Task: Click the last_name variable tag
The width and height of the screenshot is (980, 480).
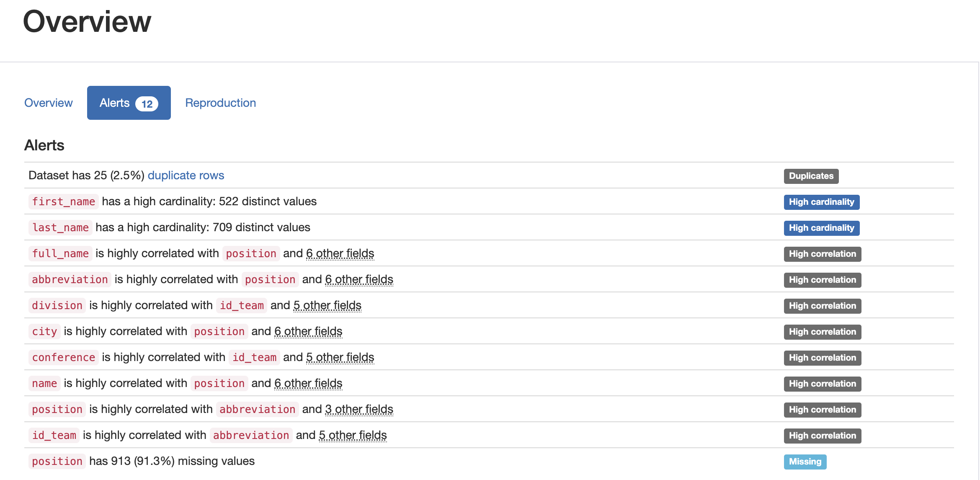Action: coord(60,227)
